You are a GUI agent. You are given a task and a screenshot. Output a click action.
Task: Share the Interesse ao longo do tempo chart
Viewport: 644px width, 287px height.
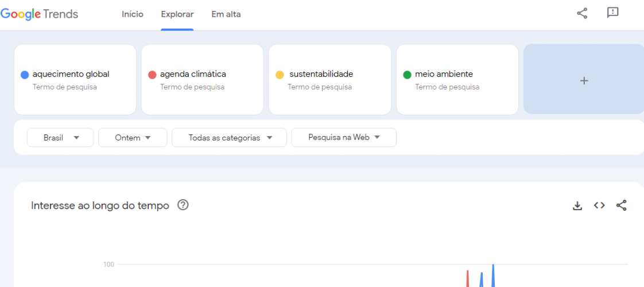622,205
